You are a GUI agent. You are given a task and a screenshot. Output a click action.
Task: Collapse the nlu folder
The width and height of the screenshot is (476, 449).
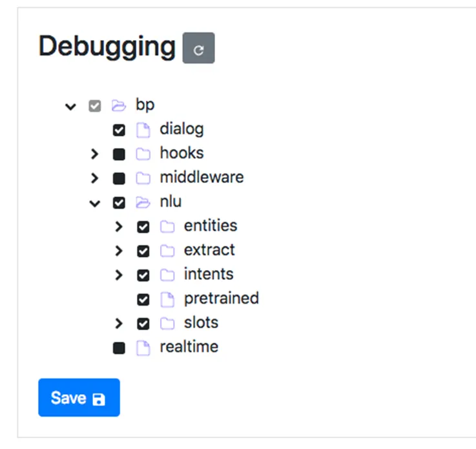point(95,204)
